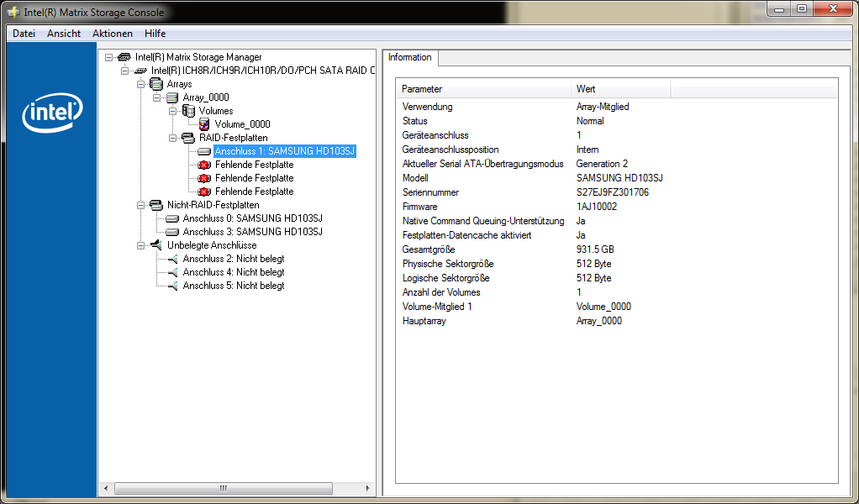Click the Geräteanschlussposition value Intern

click(x=588, y=150)
